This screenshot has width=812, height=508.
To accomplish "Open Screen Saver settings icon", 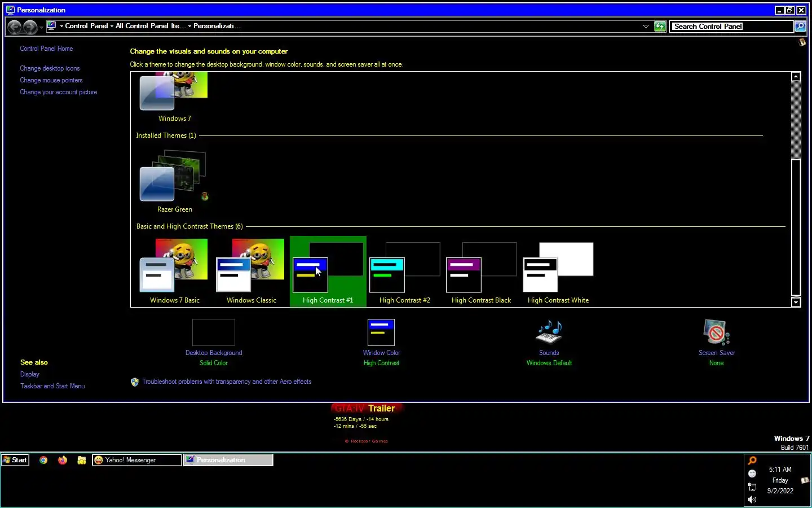I will click(716, 332).
